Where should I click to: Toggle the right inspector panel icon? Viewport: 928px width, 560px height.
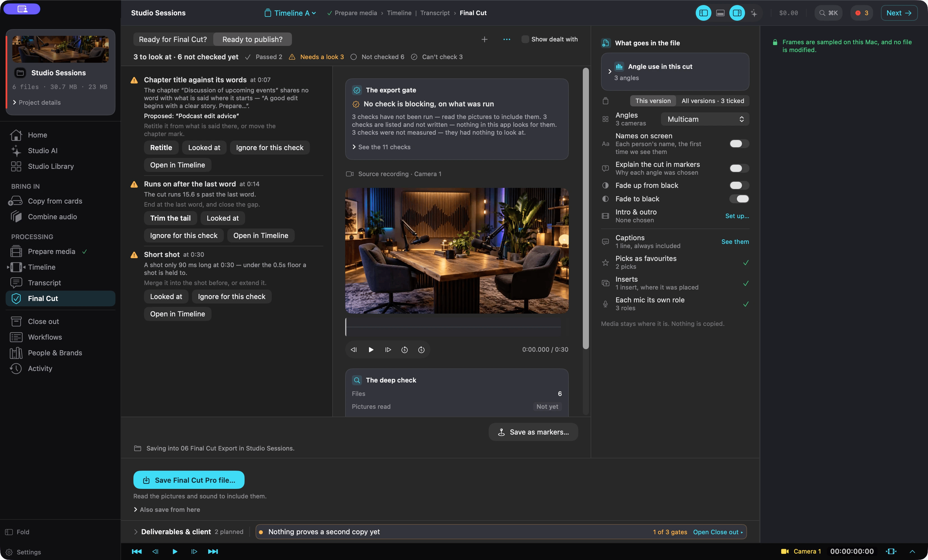coord(737,13)
